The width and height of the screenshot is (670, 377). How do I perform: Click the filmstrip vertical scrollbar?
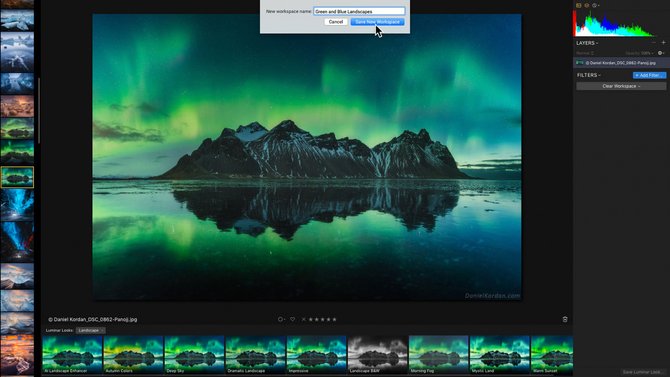(39, 111)
